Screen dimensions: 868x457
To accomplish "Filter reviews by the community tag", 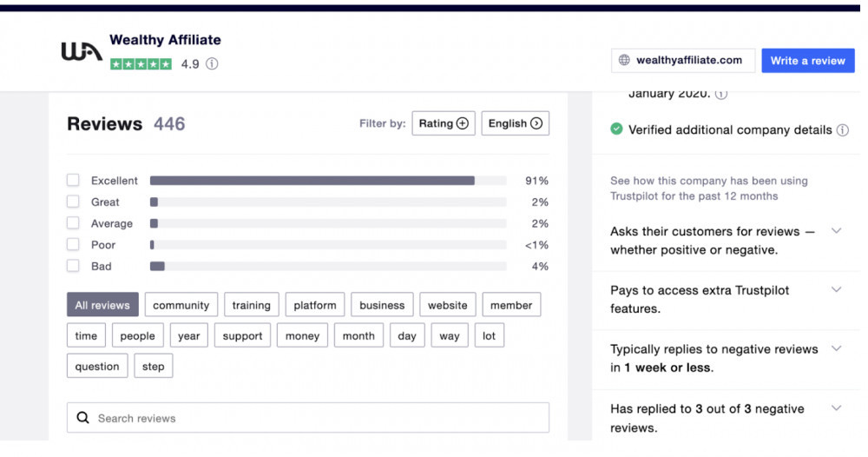I will [x=181, y=305].
